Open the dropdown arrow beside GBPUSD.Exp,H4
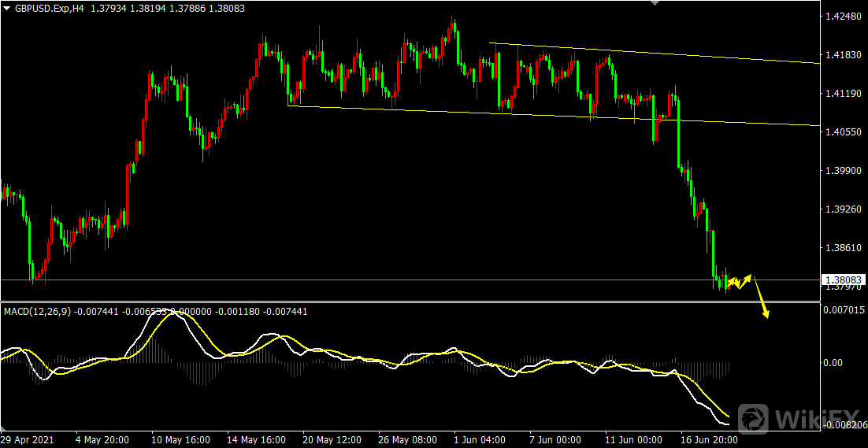This screenshot has width=868, height=448. click(x=6, y=7)
